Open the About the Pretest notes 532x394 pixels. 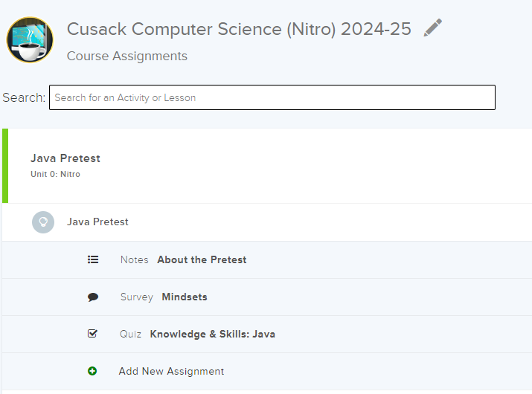tap(202, 259)
